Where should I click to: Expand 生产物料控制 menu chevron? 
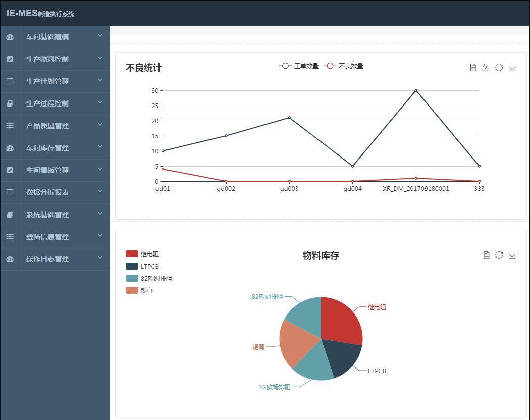click(100, 58)
